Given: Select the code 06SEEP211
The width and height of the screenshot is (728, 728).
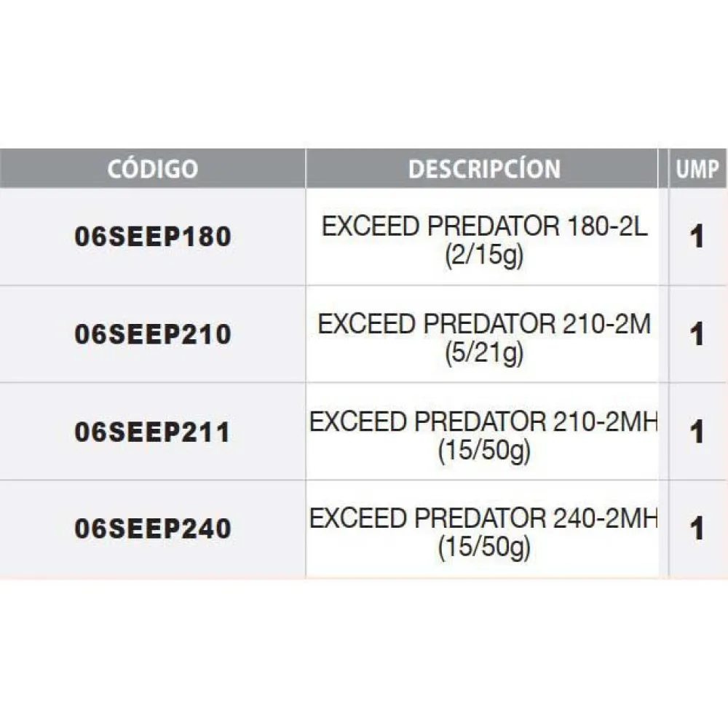Looking at the screenshot, I should pyautogui.click(x=153, y=432).
